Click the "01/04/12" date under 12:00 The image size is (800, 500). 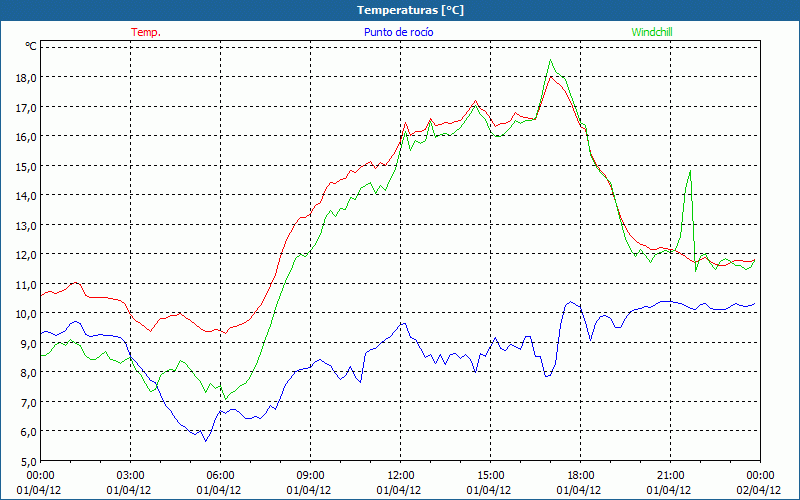[x=399, y=490]
